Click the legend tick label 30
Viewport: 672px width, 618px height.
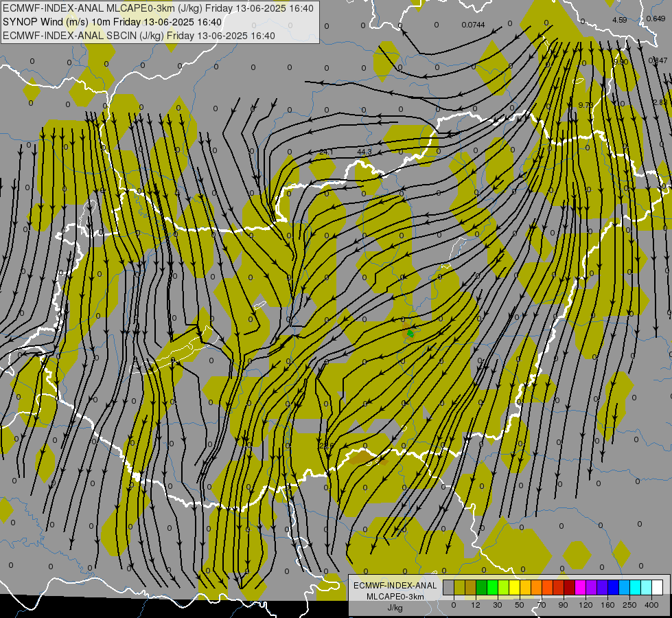[x=498, y=605]
